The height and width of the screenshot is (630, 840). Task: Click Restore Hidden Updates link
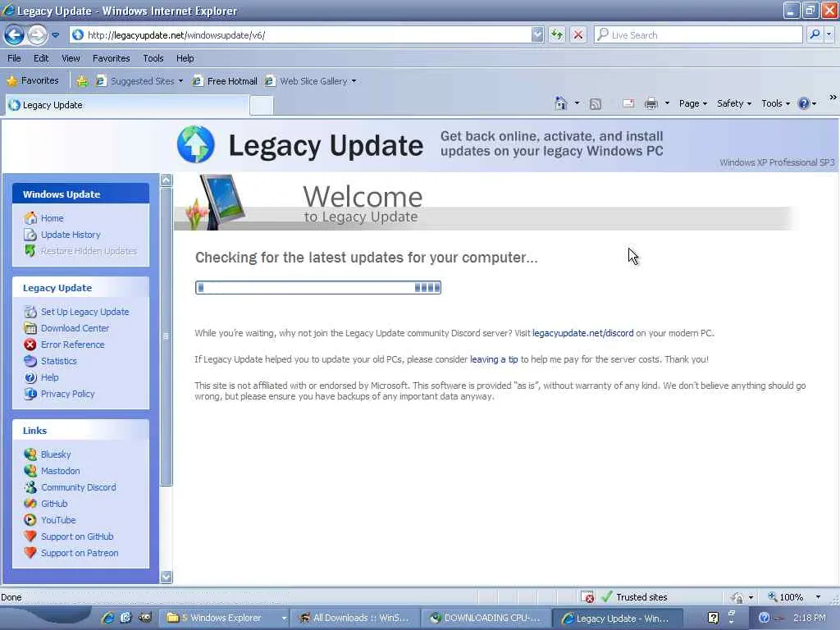point(89,251)
